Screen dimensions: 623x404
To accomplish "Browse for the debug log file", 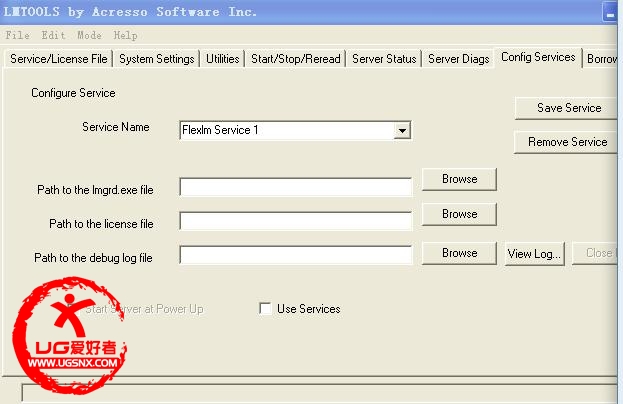I will pyautogui.click(x=459, y=253).
